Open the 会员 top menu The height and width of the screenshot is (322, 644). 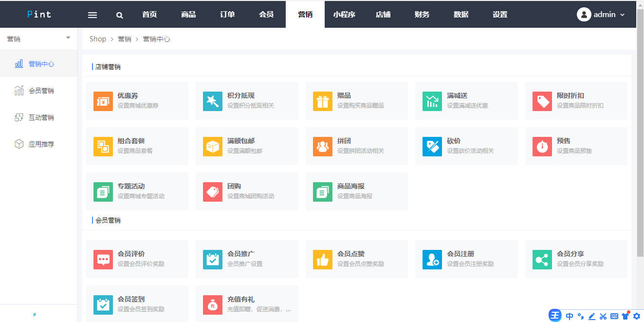tap(266, 14)
